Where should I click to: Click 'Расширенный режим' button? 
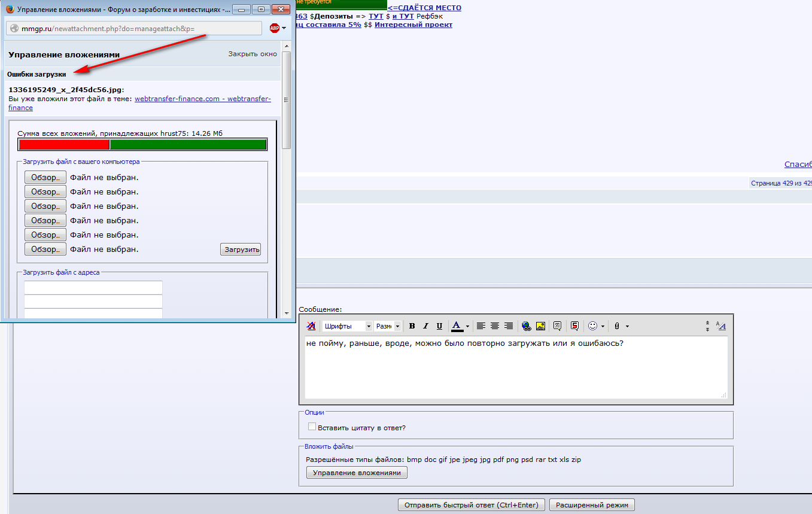click(592, 505)
